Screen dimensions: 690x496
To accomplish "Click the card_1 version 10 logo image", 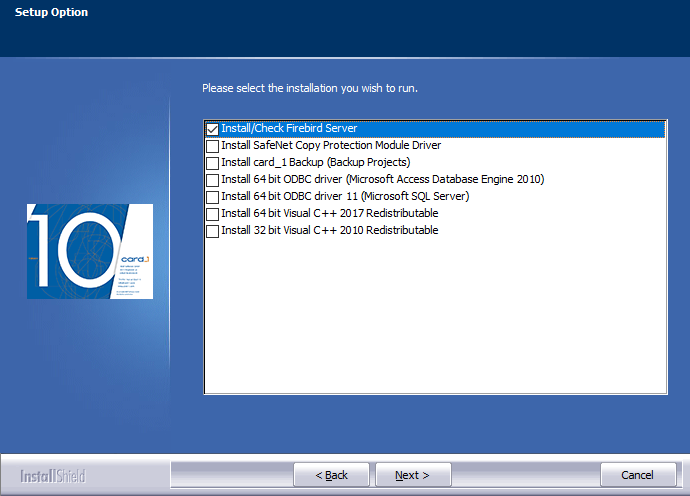I will 90,251.
